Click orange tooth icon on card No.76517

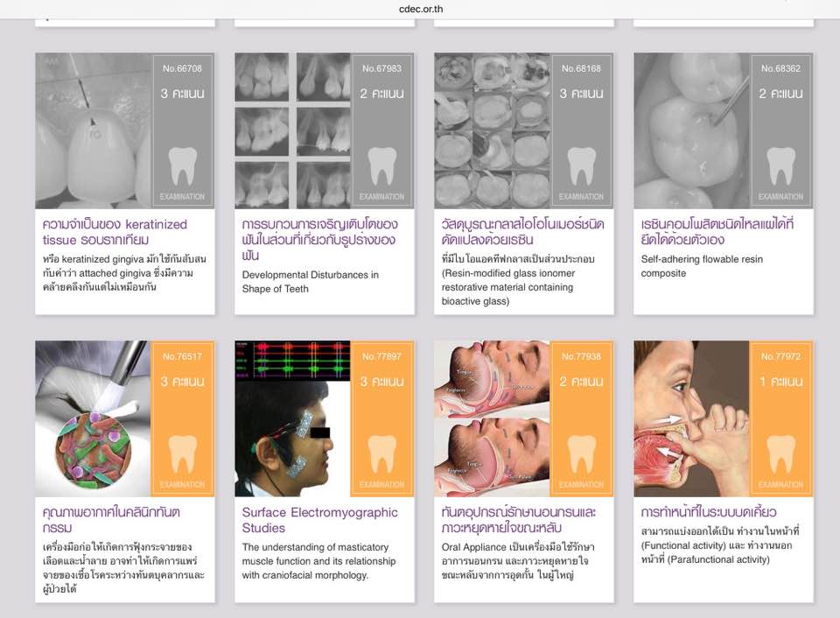pos(183,453)
